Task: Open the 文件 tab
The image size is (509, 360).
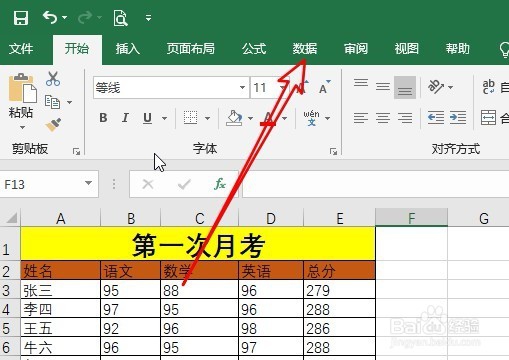Action: (x=21, y=49)
